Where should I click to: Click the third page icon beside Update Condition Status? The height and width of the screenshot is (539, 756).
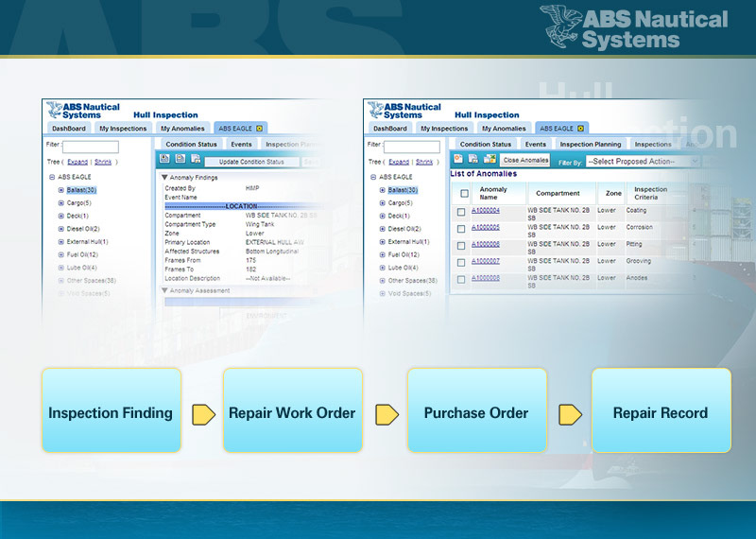[x=196, y=159]
